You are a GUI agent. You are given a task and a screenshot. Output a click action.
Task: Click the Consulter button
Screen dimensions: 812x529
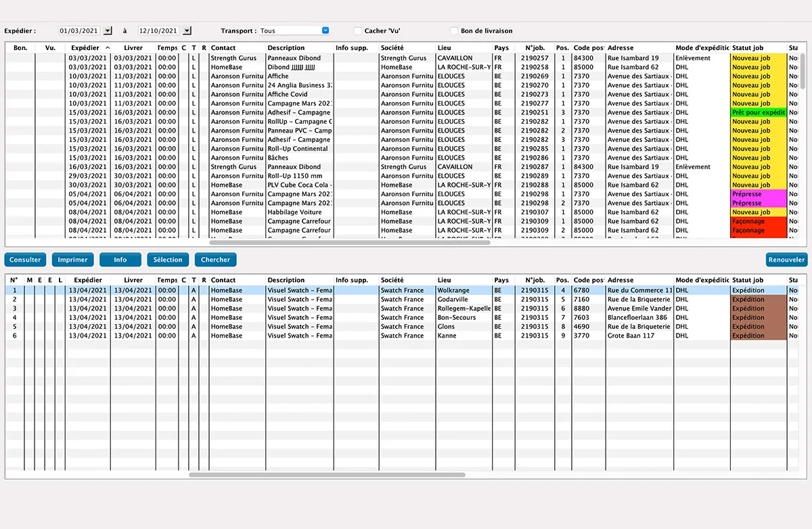25,260
